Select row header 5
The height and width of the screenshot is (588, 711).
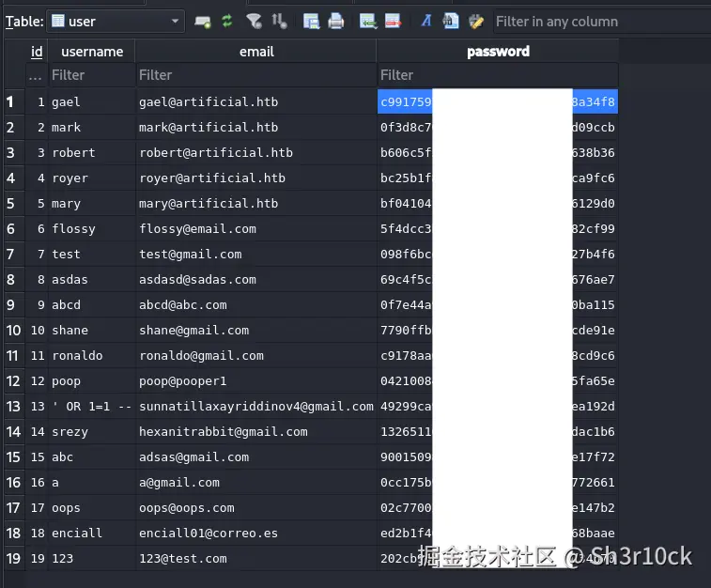pyautogui.click(x=14, y=203)
